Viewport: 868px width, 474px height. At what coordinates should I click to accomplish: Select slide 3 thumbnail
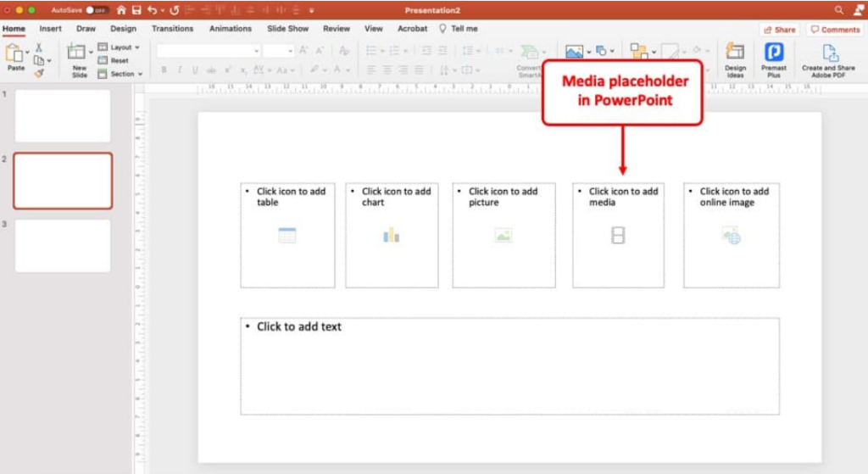pos(63,246)
